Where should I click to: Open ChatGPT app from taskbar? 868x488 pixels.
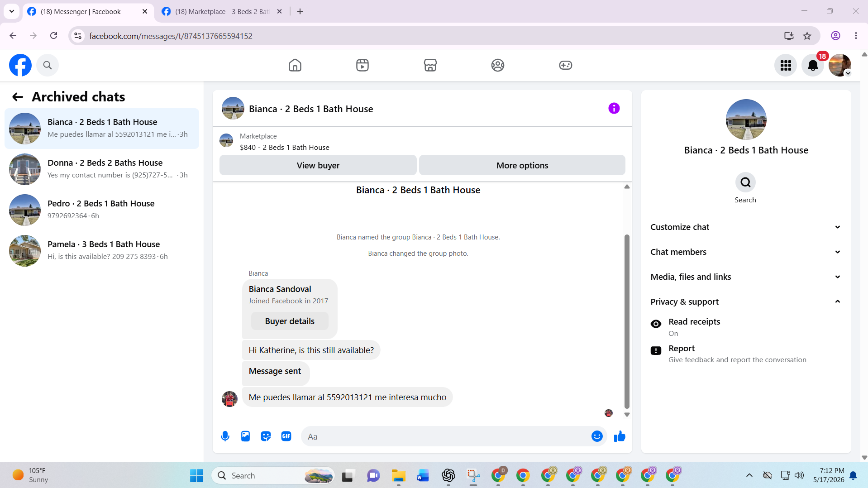pos(448,475)
